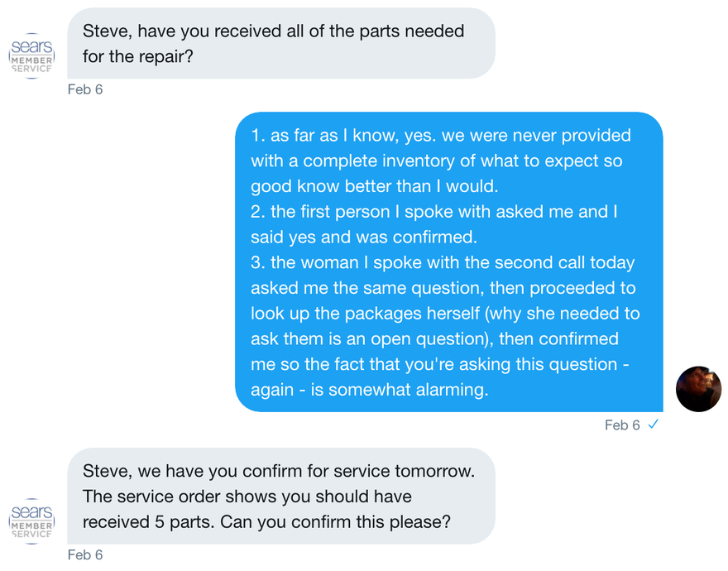The height and width of the screenshot is (571, 728).
Task: Click the Feb 6 timestamp beside the checkmark
Action: tap(622, 425)
